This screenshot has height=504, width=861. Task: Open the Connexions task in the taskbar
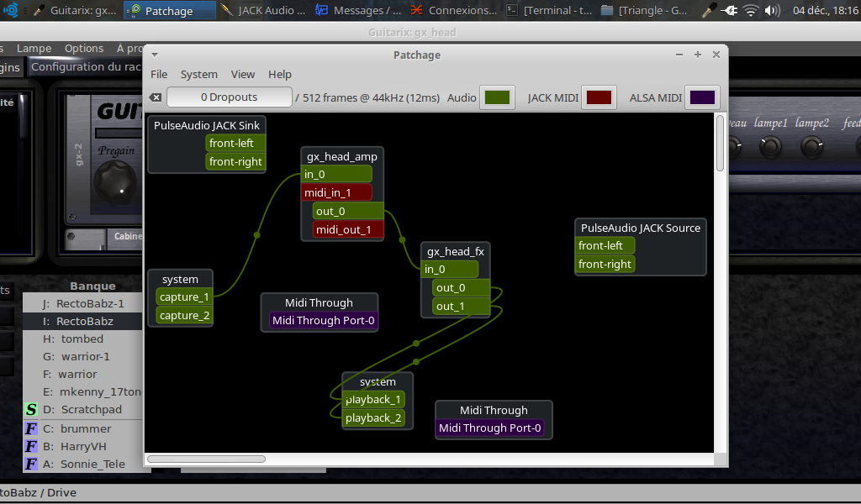pyautogui.click(x=454, y=10)
